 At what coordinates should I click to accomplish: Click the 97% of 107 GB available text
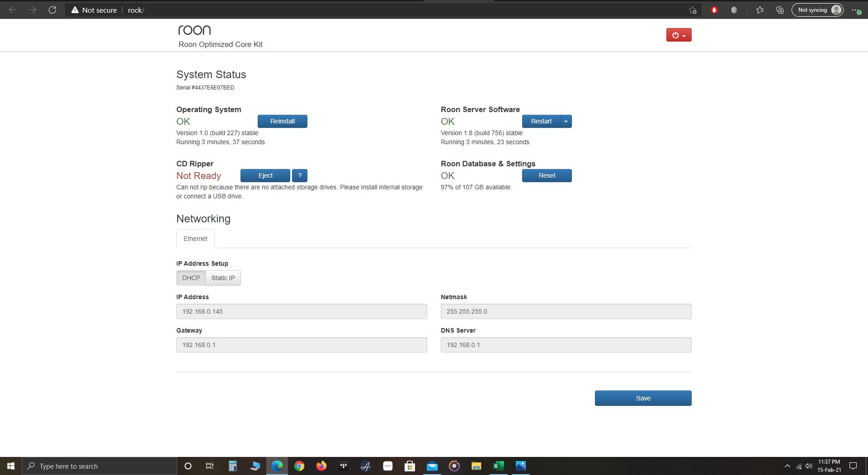pyautogui.click(x=476, y=187)
